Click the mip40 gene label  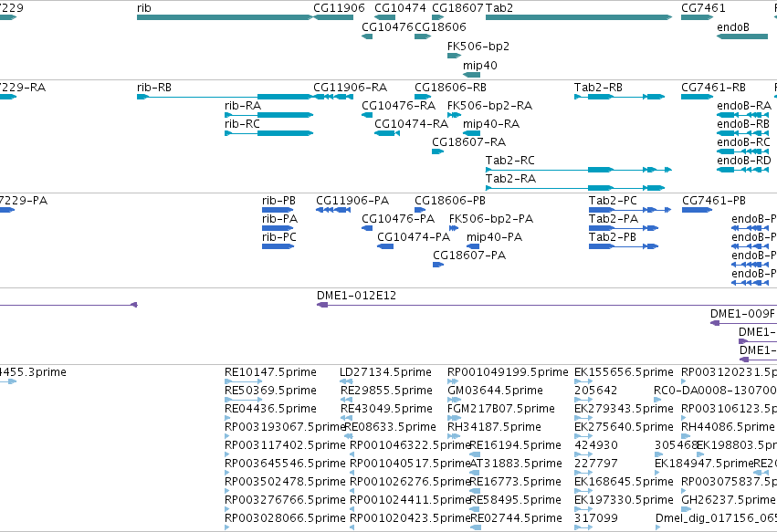click(x=480, y=66)
